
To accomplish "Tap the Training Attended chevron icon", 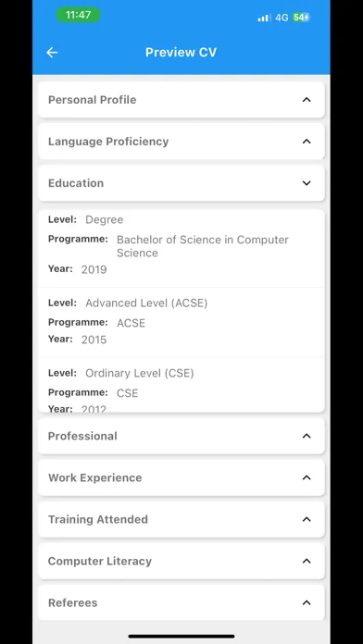I will tap(307, 519).
